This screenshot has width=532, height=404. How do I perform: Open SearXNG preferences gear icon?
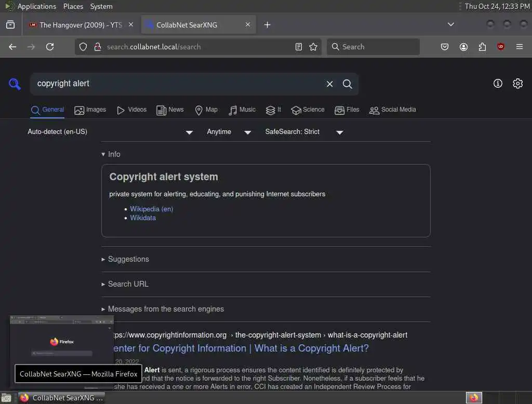[x=518, y=84]
